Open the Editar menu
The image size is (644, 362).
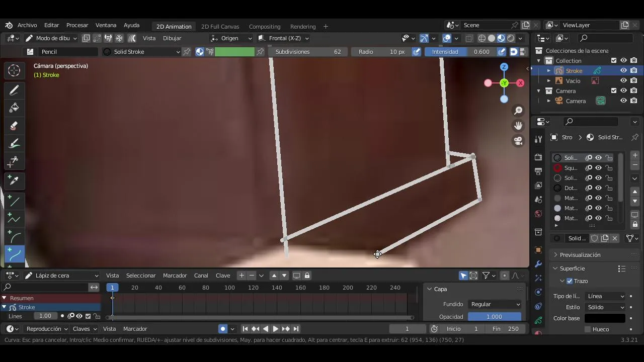point(51,25)
